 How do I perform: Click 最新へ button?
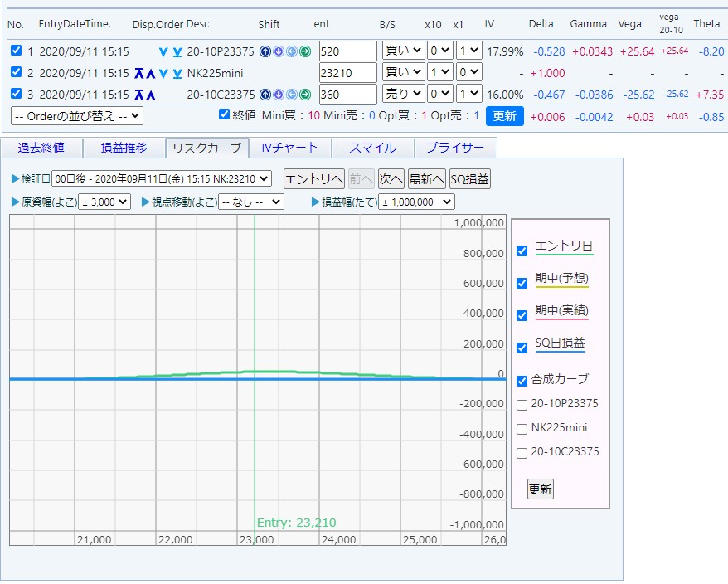[x=427, y=179]
